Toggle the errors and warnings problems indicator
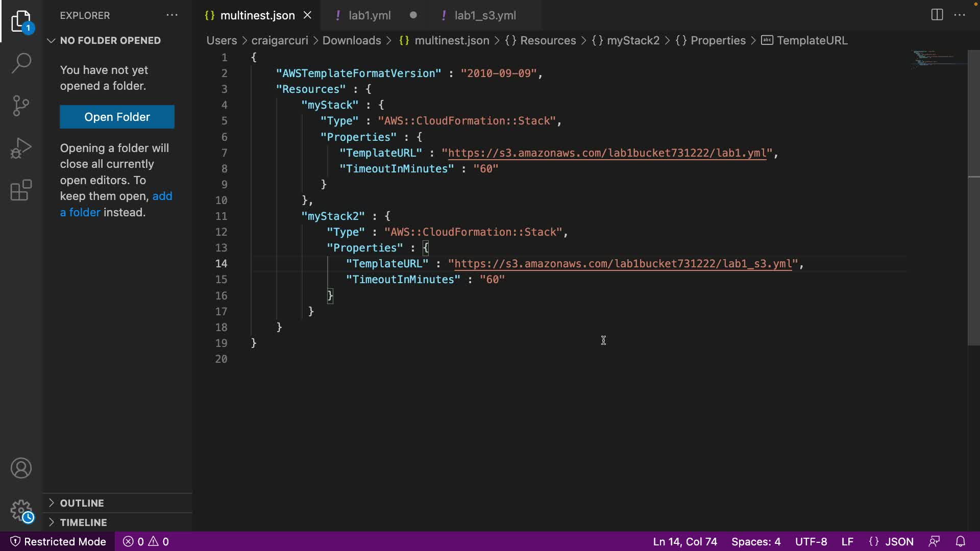The image size is (980, 551). pos(146,541)
